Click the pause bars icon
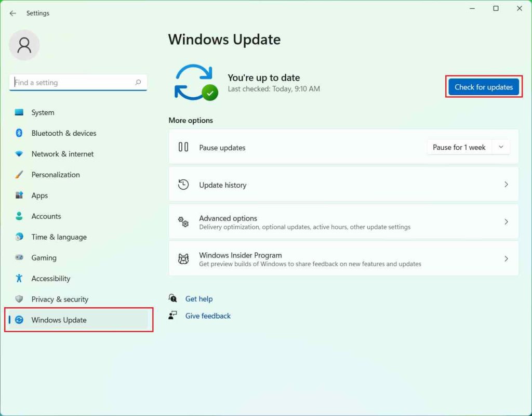The height and width of the screenshot is (416, 532). 183,147
